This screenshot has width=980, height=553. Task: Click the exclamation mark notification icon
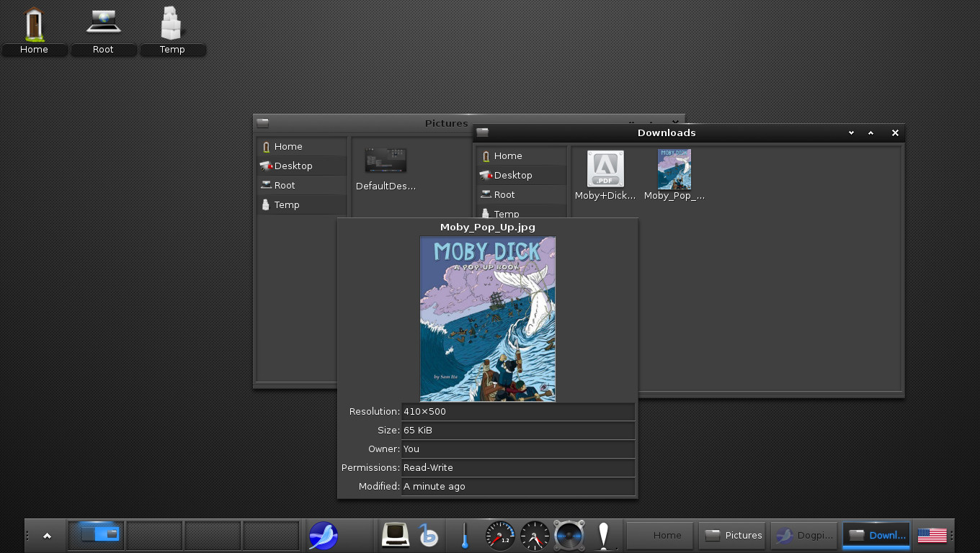click(605, 536)
